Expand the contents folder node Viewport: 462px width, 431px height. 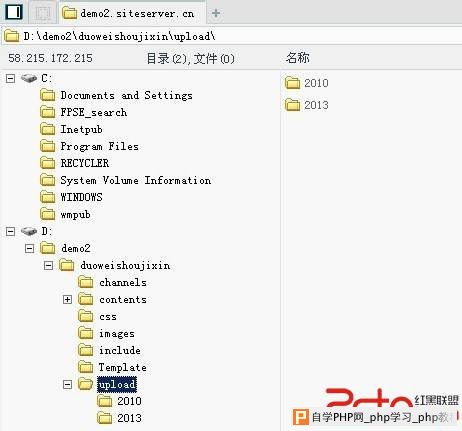[x=67, y=299]
